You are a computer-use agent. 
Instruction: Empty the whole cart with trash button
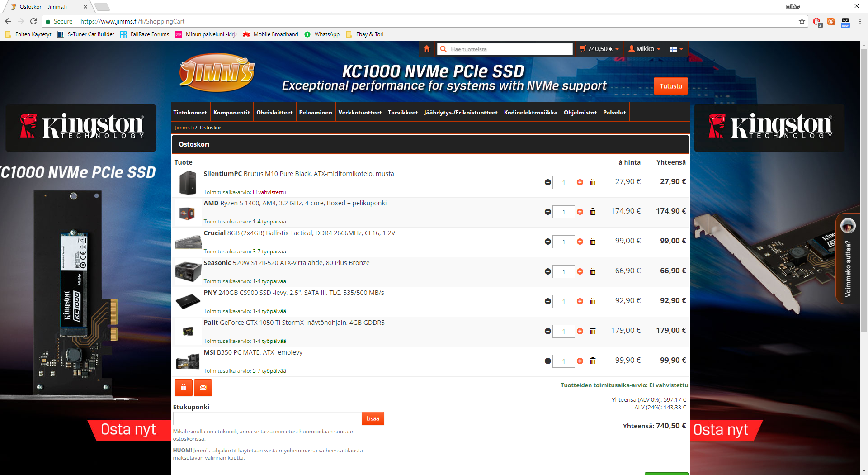click(183, 388)
